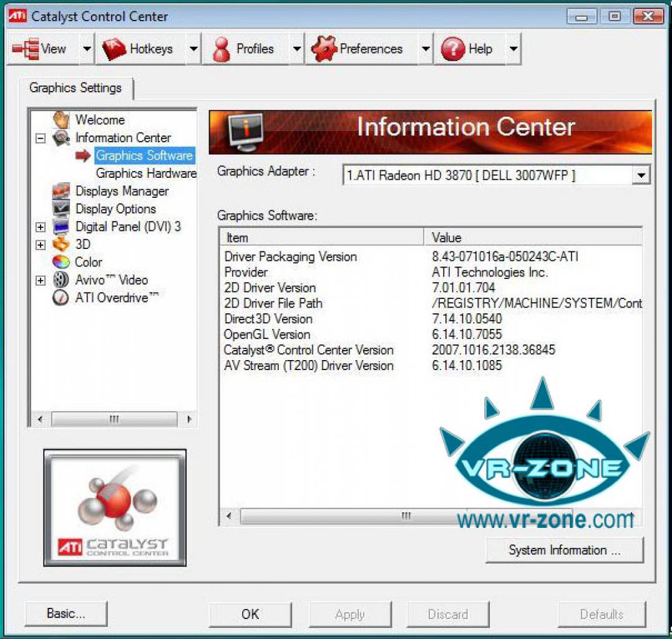Select the Provider row
The width and height of the screenshot is (672, 639).
[431, 272]
